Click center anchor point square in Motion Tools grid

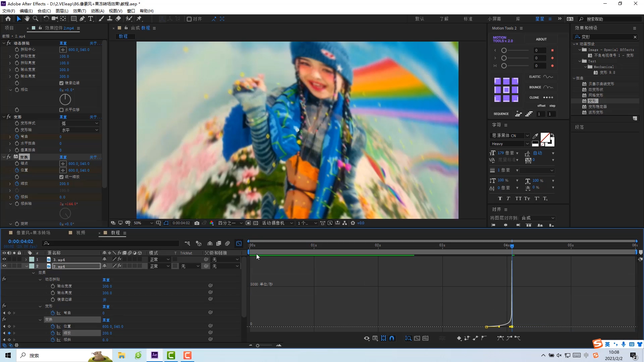point(506,90)
